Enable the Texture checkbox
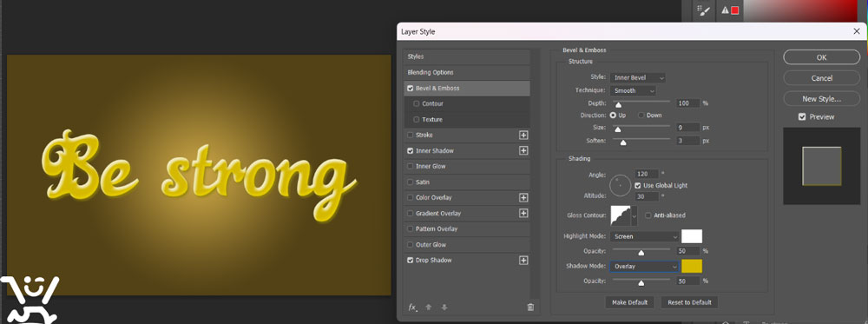868x324 pixels. click(417, 120)
